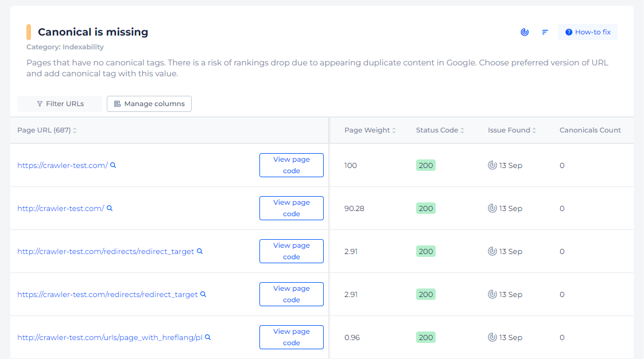Open the How-to fix help button
644x359 pixels.
pyautogui.click(x=588, y=32)
